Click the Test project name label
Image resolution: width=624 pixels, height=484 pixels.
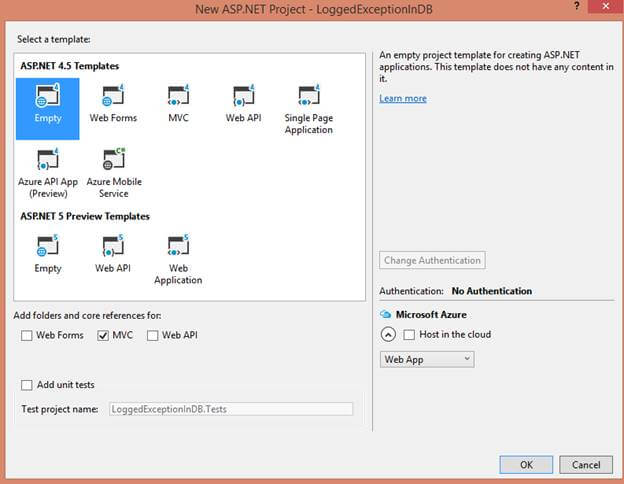[x=60, y=409]
